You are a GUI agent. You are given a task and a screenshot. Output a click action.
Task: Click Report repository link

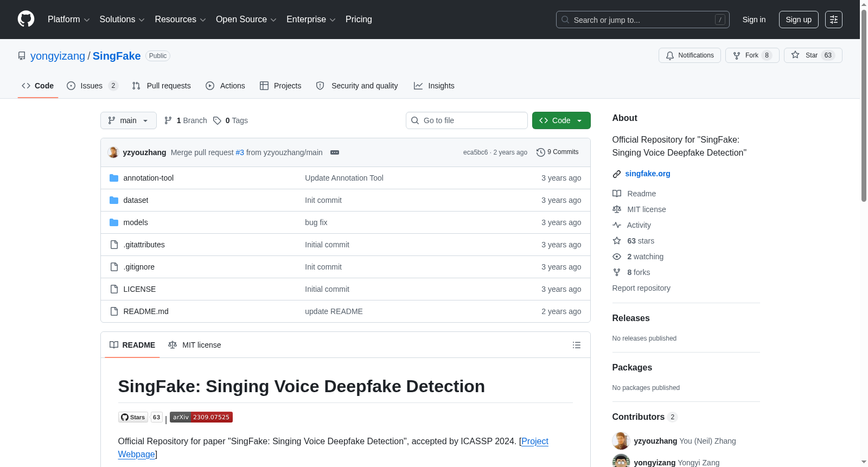tap(641, 288)
